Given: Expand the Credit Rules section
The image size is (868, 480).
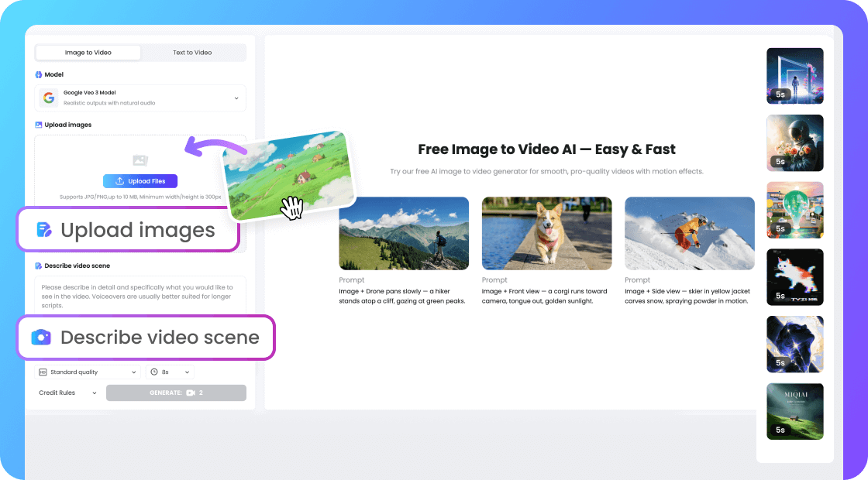Looking at the screenshot, I should coord(68,393).
